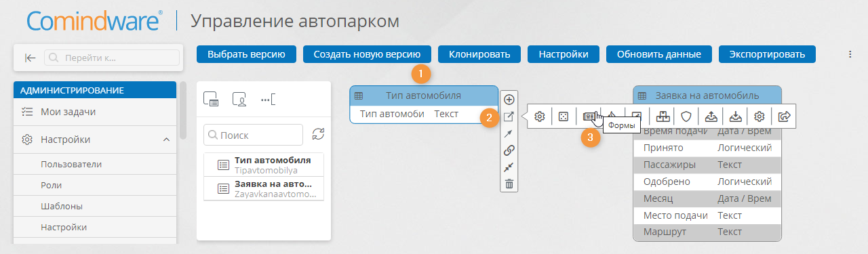Select the diagonal arrow tool in the vertical toolbar

pos(509,133)
